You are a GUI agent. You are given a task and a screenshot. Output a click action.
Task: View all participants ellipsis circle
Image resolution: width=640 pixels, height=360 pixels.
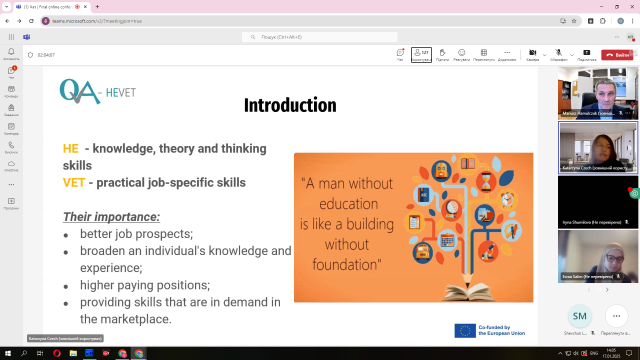616,316
